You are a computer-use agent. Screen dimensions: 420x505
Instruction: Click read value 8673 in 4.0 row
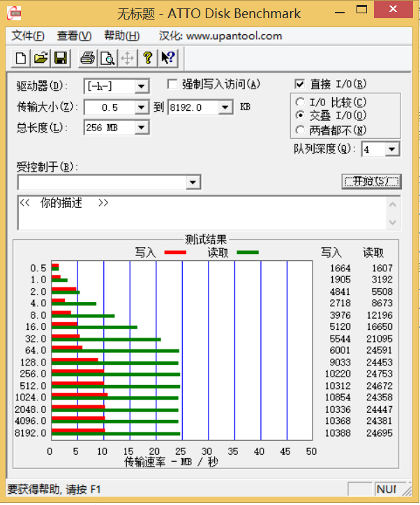tap(382, 303)
